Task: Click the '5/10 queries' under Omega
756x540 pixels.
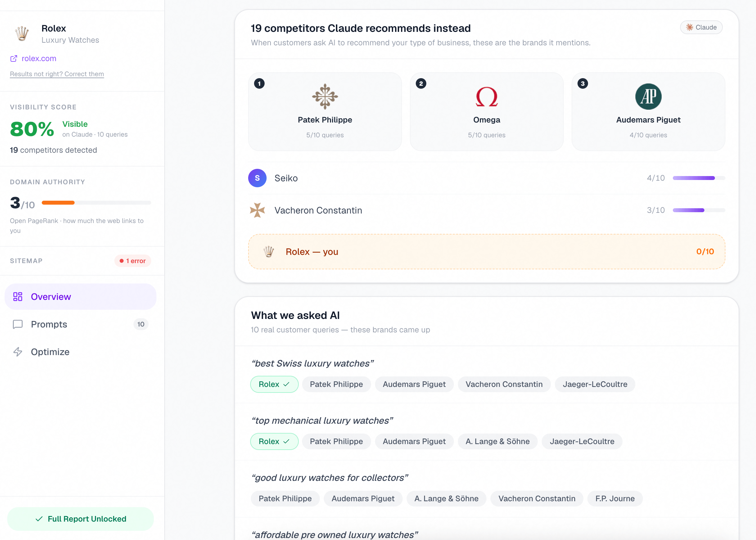Action: point(486,135)
